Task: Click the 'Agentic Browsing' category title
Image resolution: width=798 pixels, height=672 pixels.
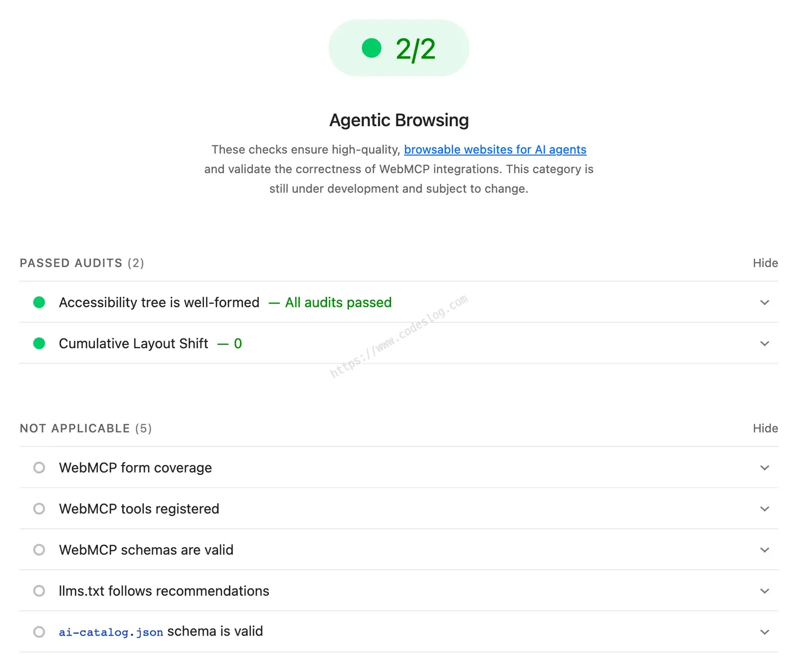Action: (399, 120)
